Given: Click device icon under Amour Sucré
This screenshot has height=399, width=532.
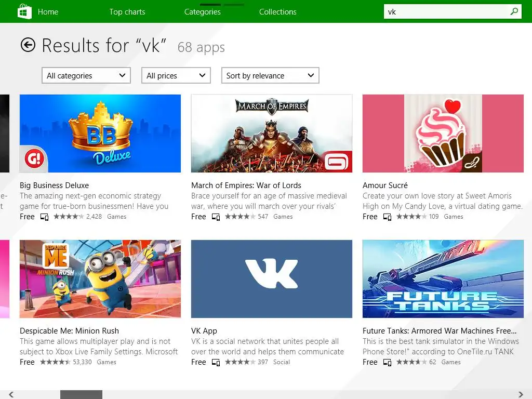Looking at the screenshot, I should click(x=387, y=217).
